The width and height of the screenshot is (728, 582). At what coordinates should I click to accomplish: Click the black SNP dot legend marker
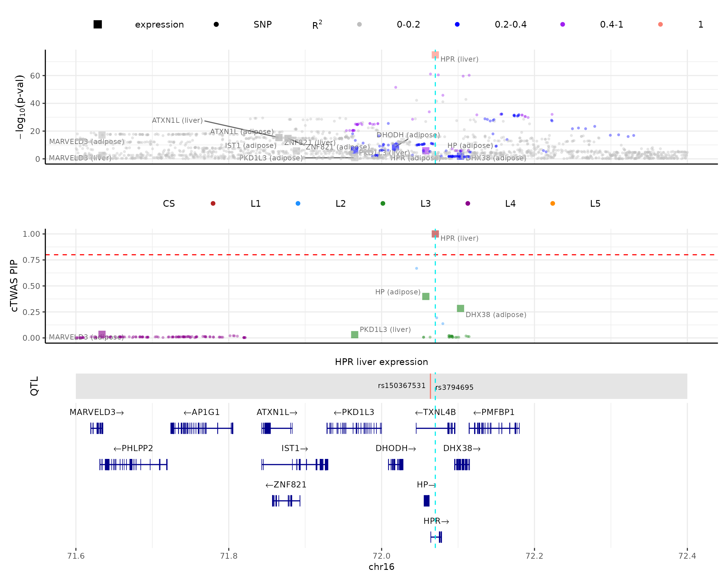(x=216, y=24)
